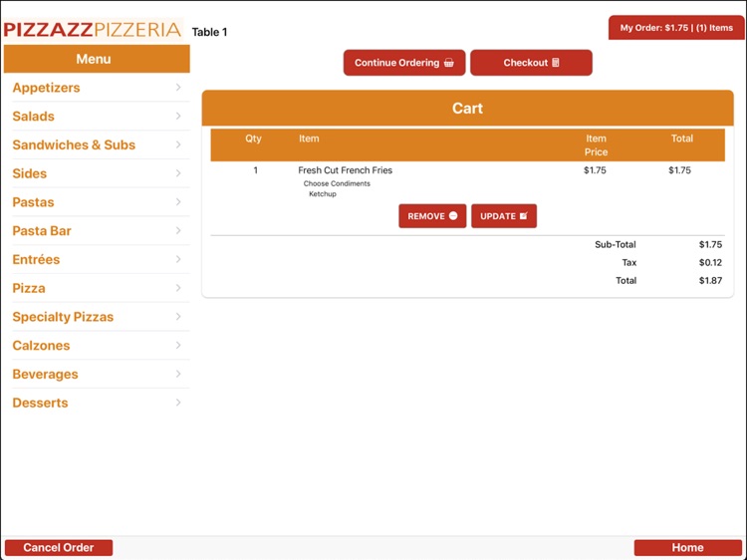Image resolution: width=747 pixels, height=560 pixels.
Task: Go to Home button
Action: pos(687,547)
